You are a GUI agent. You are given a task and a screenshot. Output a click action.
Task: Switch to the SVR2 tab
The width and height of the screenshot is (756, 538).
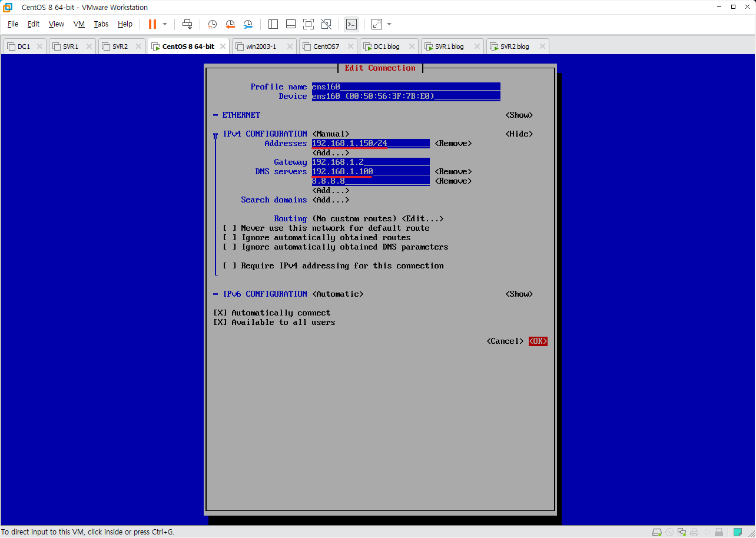click(120, 47)
